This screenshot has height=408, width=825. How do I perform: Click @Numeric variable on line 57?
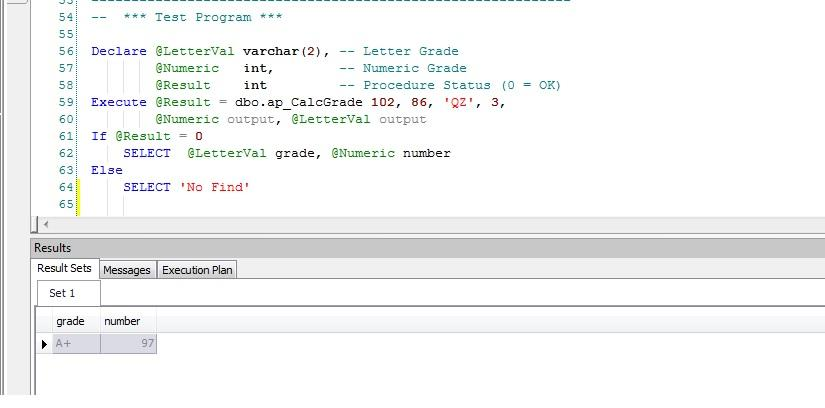(x=187, y=68)
